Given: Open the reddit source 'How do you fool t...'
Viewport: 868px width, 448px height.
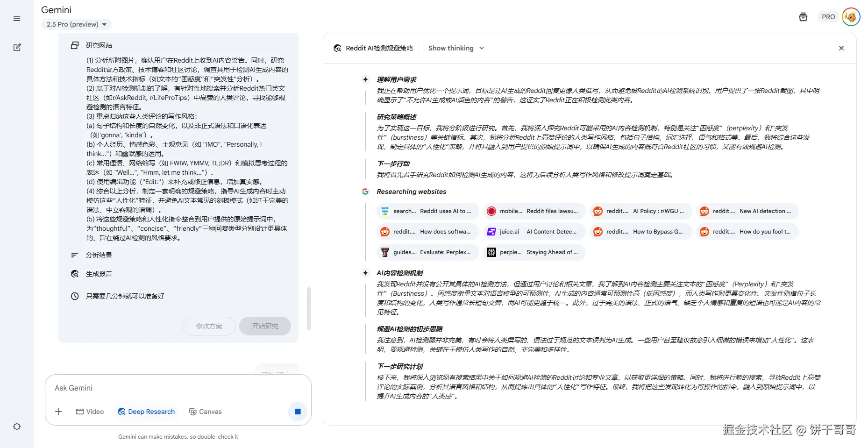Looking at the screenshot, I should [x=747, y=232].
